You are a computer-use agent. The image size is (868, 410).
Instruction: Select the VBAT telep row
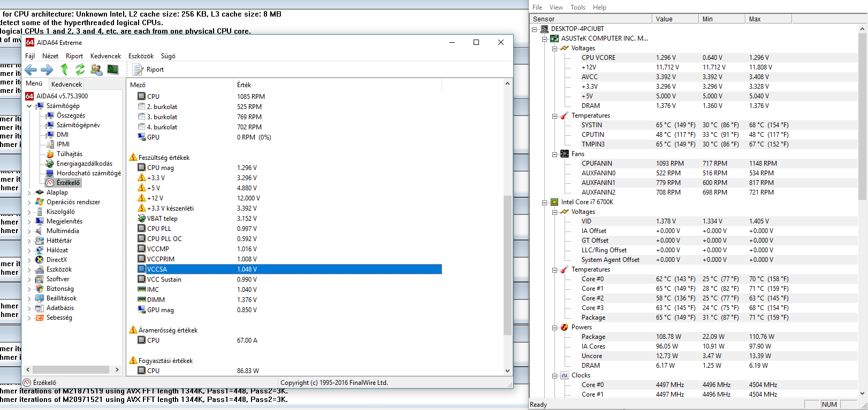(290, 219)
